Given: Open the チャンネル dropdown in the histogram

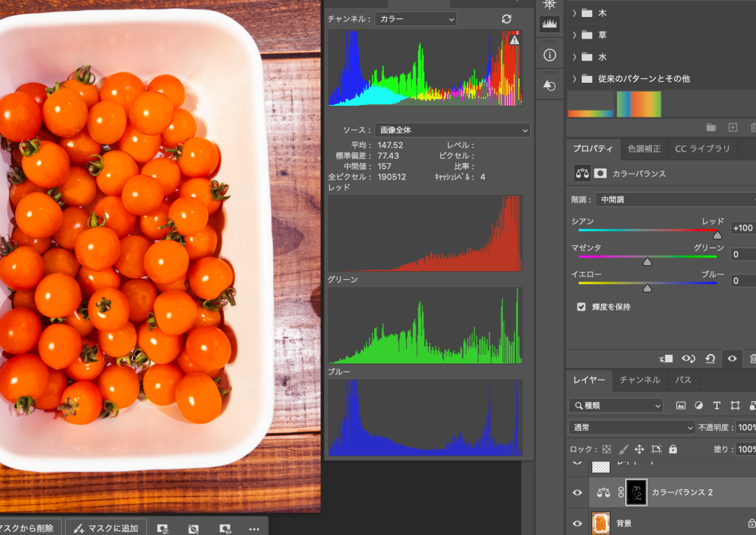Looking at the screenshot, I should click(416, 19).
